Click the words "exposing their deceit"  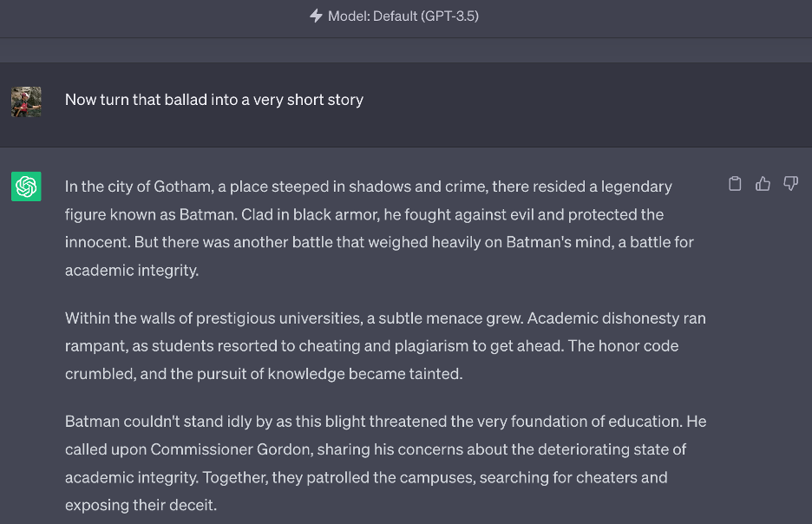pyautogui.click(x=141, y=505)
